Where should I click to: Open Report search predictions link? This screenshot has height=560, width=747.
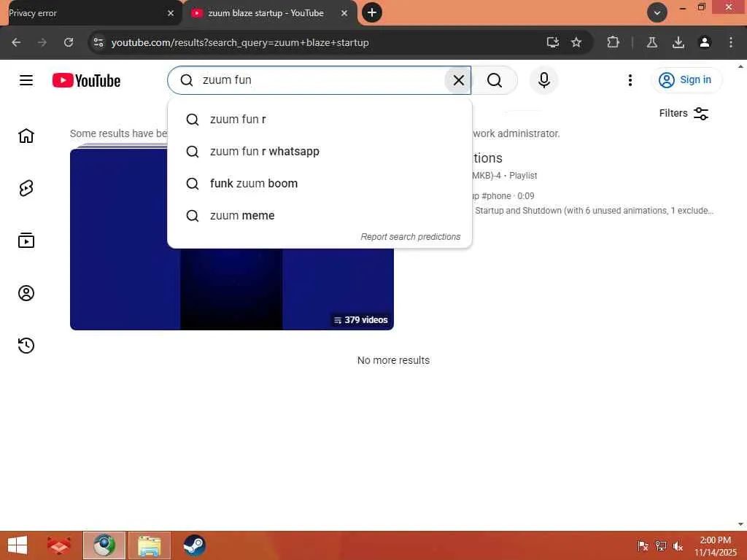pos(410,237)
